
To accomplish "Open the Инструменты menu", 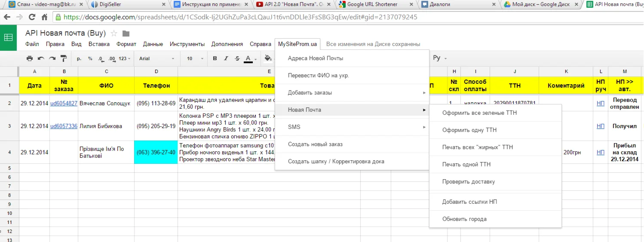I will (x=187, y=44).
